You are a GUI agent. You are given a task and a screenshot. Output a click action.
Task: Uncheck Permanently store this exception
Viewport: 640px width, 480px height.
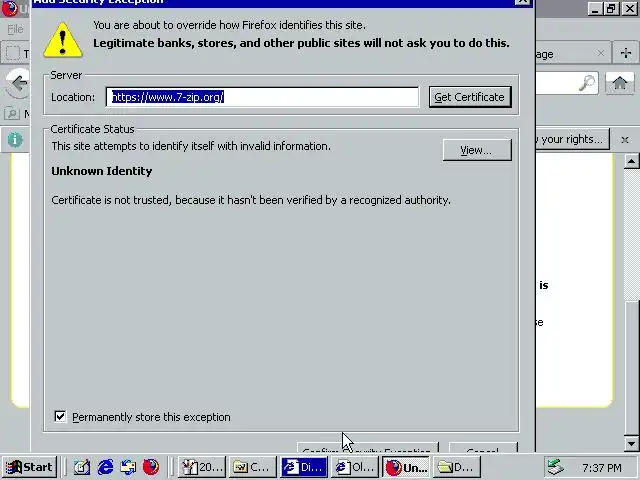pos(60,416)
